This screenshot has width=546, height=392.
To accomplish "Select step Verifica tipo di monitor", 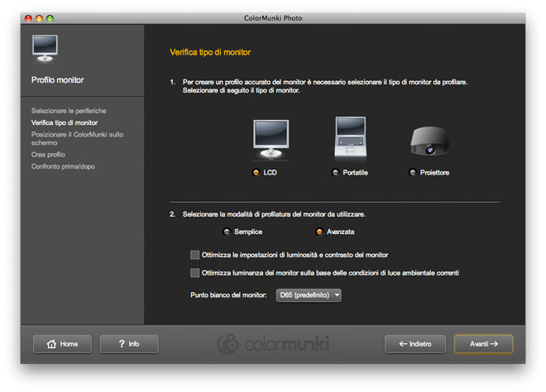I will [x=65, y=122].
